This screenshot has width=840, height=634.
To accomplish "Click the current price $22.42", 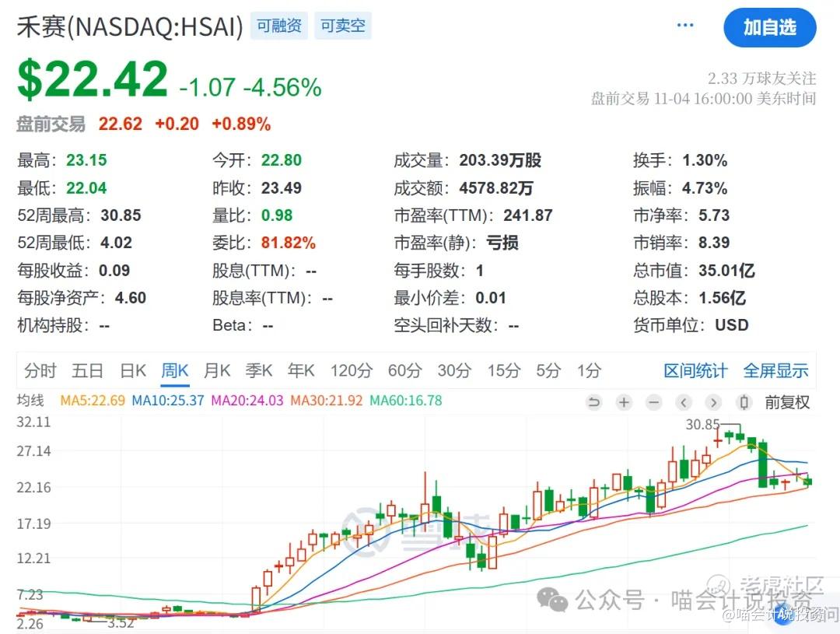I will coord(93,79).
